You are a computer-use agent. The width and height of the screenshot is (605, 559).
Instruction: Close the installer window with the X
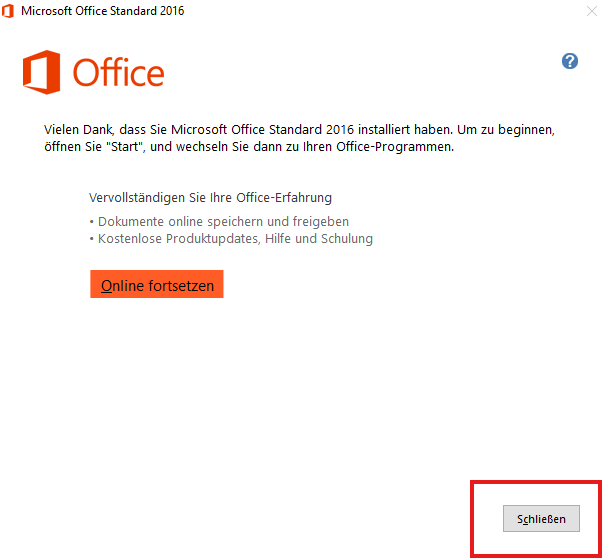click(x=591, y=11)
